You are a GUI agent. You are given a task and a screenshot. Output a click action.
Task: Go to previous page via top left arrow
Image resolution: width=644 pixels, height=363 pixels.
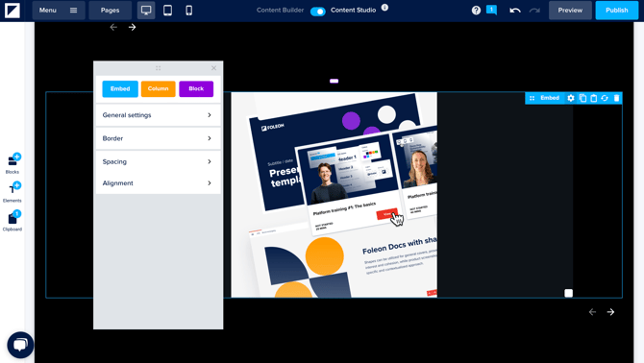click(113, 27)
